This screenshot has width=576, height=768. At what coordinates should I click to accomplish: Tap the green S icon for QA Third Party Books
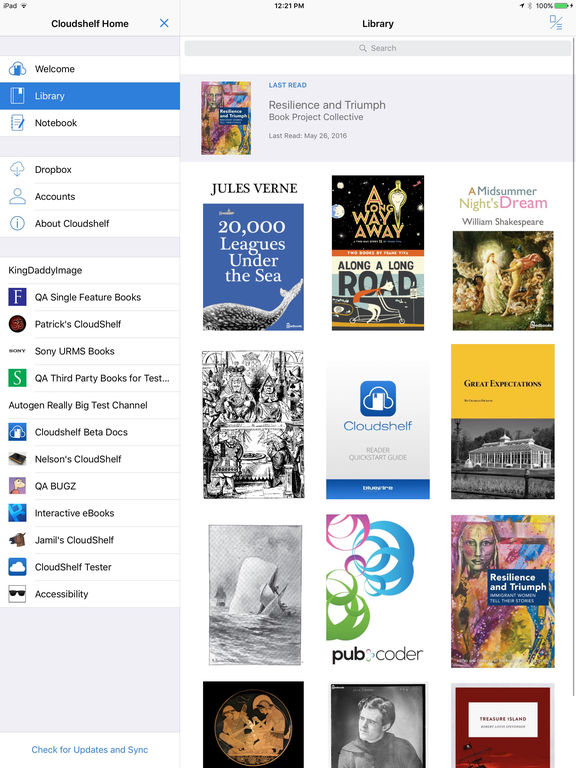coord(17,378)
